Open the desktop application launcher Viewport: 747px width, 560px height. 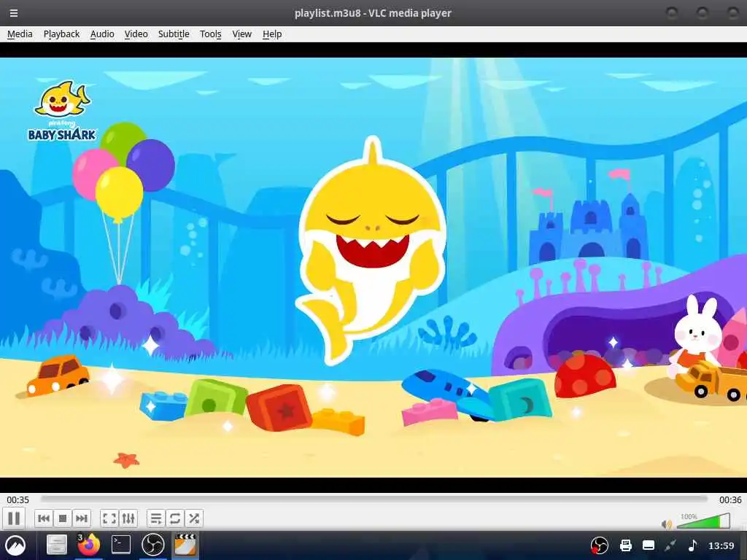[x=15, y=545]
